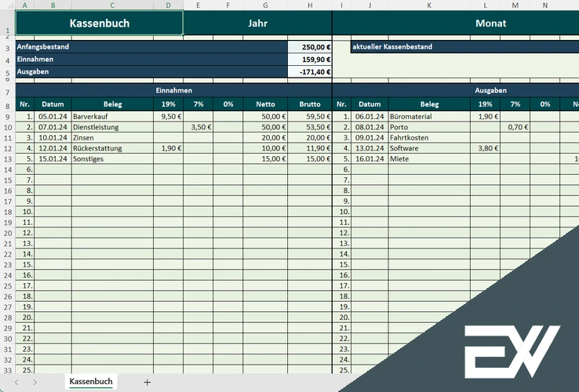Click the Einnahmen total 159,90 €
The height and width of the screenshot is (392, 579).
coord(310,60)
